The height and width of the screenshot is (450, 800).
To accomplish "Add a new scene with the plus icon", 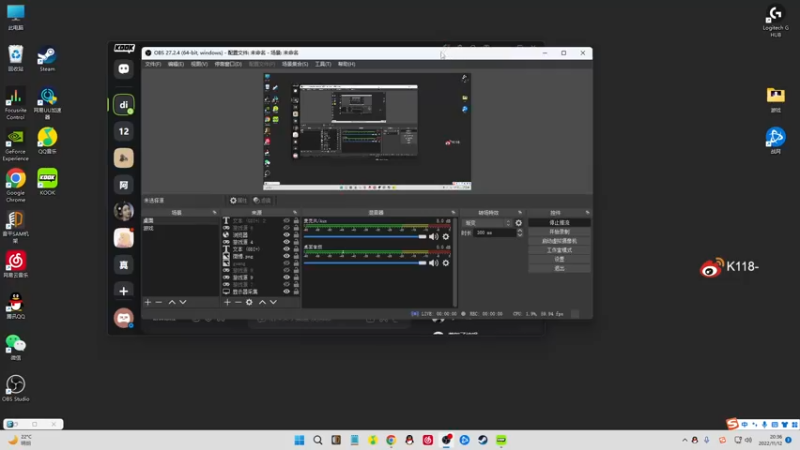I will point(148,302).
